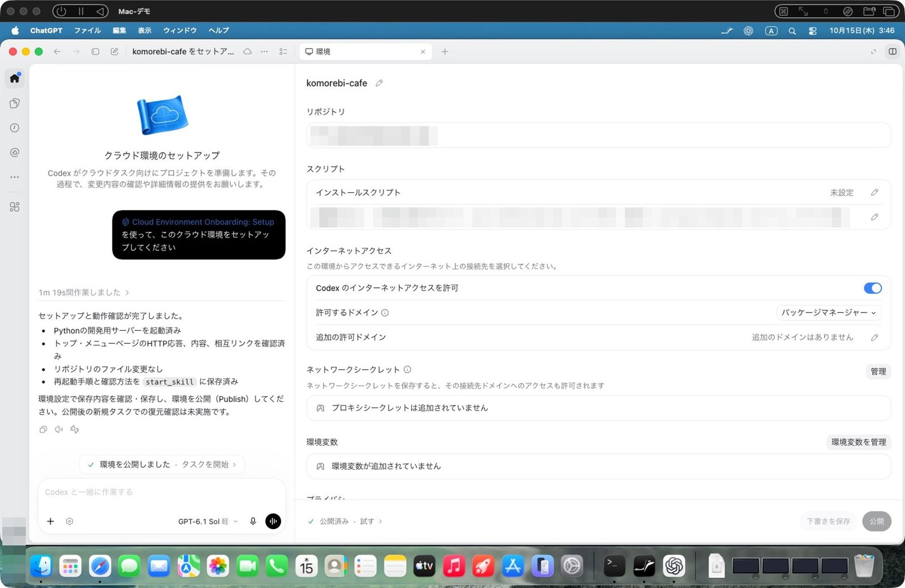Screen dimensions: 905x588
Task: Select the 環境 tab
Action: [365, 51]
